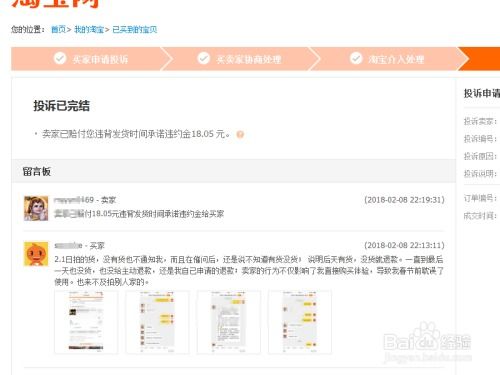Click checkmark icon on 买卖家协商处理 step
This screenshot has width=500, height=375.
click(x=204, y=58)
